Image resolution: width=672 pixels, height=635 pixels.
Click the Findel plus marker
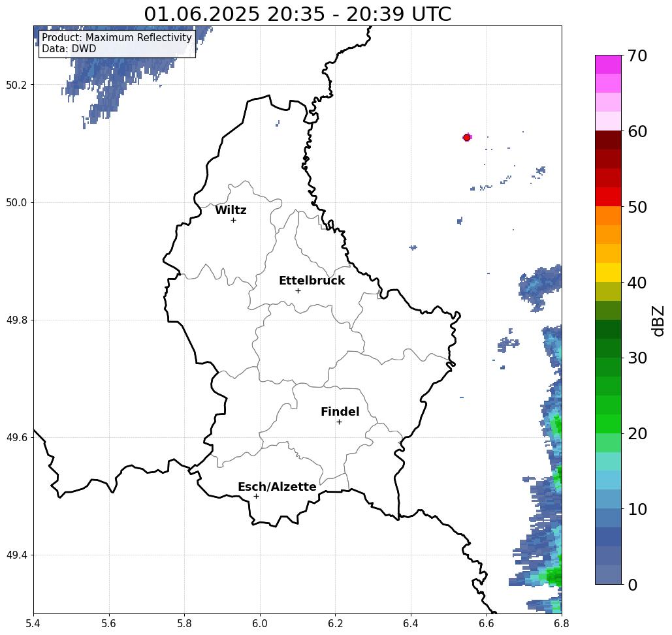pyautogui.click(x=339, y=422)
